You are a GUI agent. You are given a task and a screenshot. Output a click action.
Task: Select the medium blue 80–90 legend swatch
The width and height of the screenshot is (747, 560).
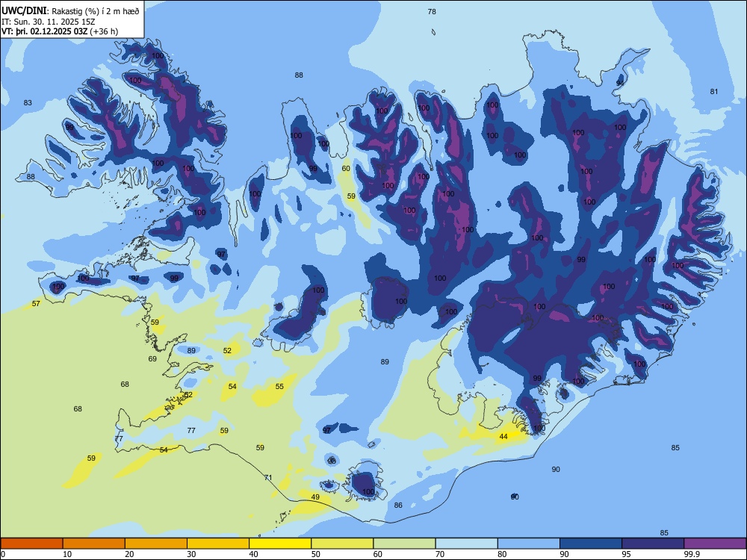[529, 544]
